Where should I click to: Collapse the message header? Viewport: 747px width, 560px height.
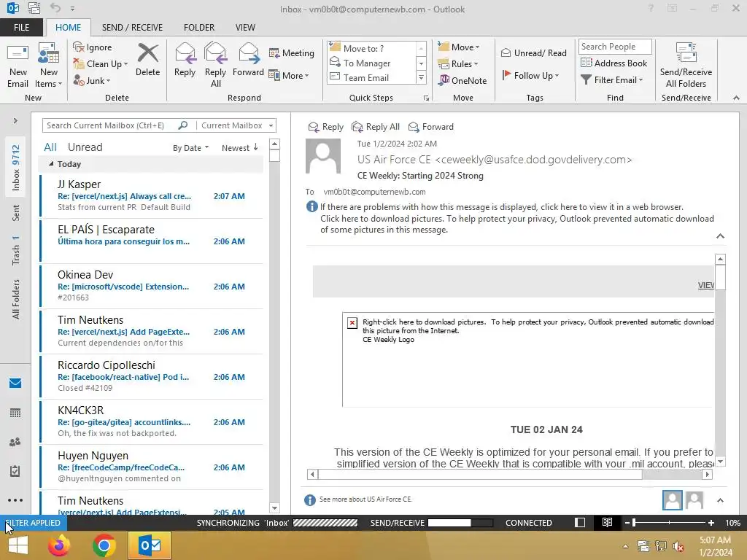pos(720,236)
